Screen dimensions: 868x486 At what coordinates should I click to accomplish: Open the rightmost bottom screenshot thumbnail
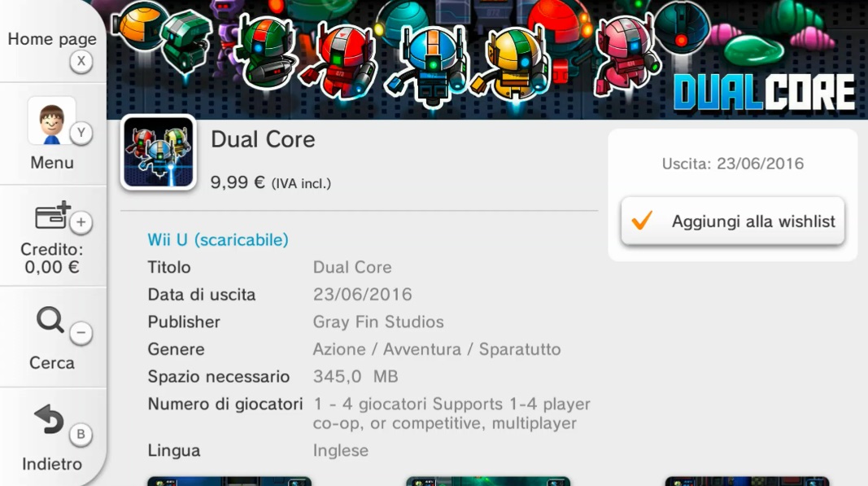click(747, 481)
